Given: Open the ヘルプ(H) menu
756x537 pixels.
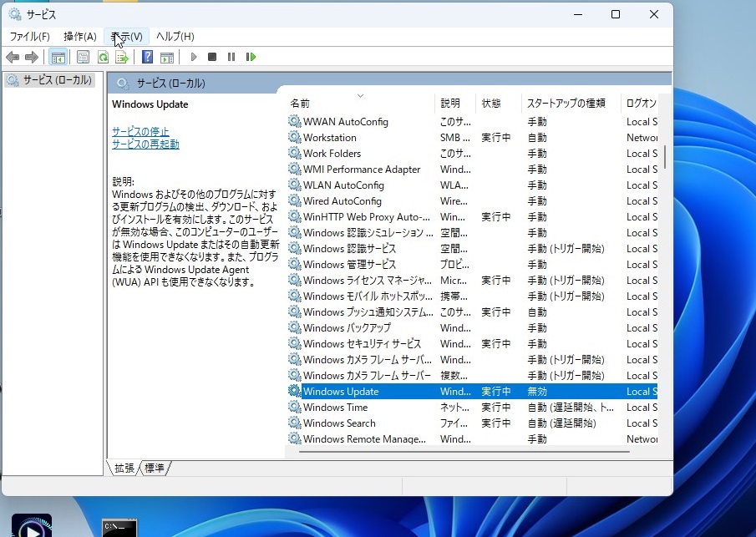Looking at the screenshot, I should pos(175,37).
